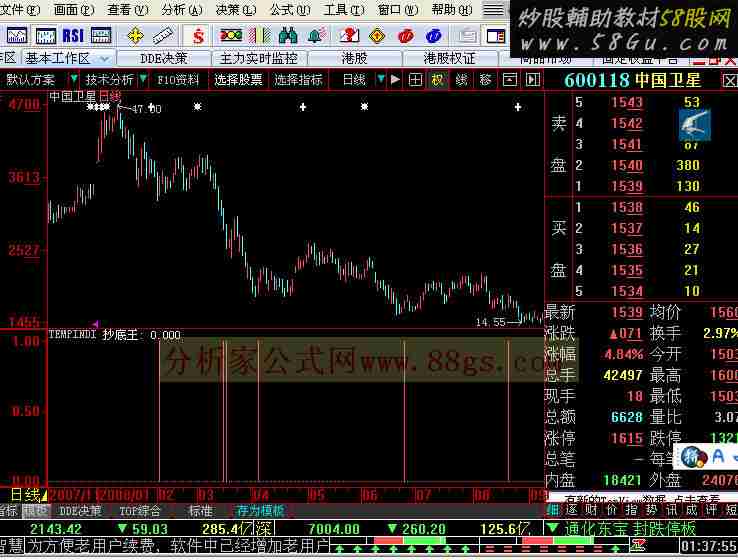Click the 选择股票 button
The height and width of the screenshot is (560, 738).
click(238, 80)
